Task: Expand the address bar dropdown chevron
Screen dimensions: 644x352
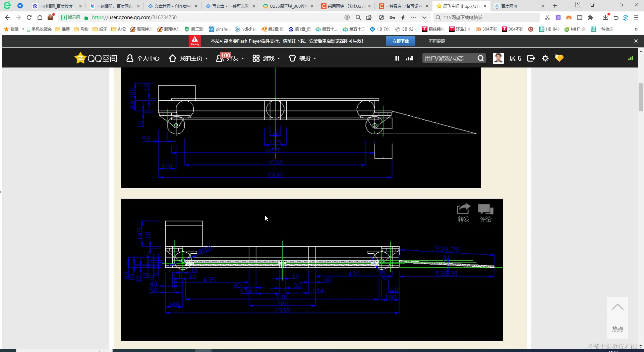Action: 424,17
